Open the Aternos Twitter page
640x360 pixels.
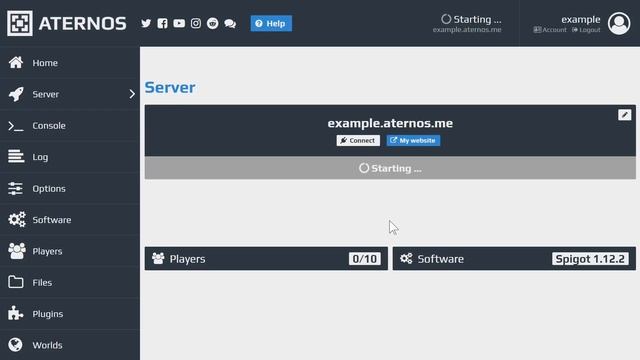[146, 23]
